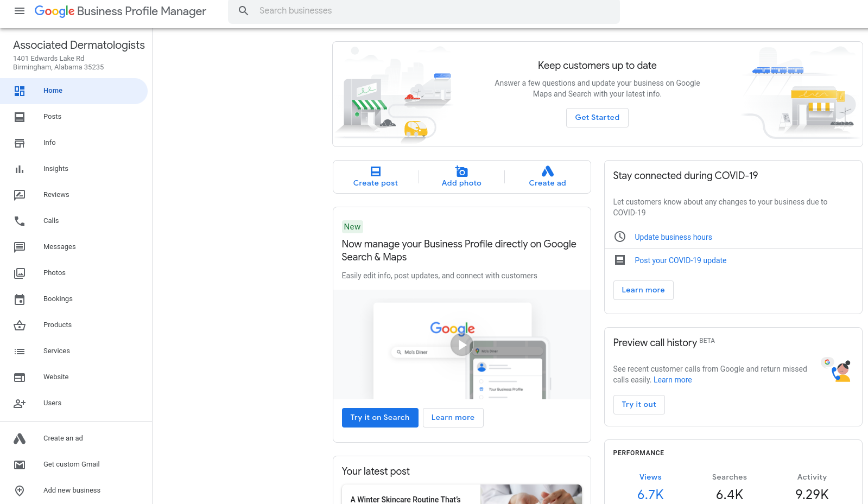Open the Photos menu label
This screenshot has width=868, height=504.
tap(54, 273)
